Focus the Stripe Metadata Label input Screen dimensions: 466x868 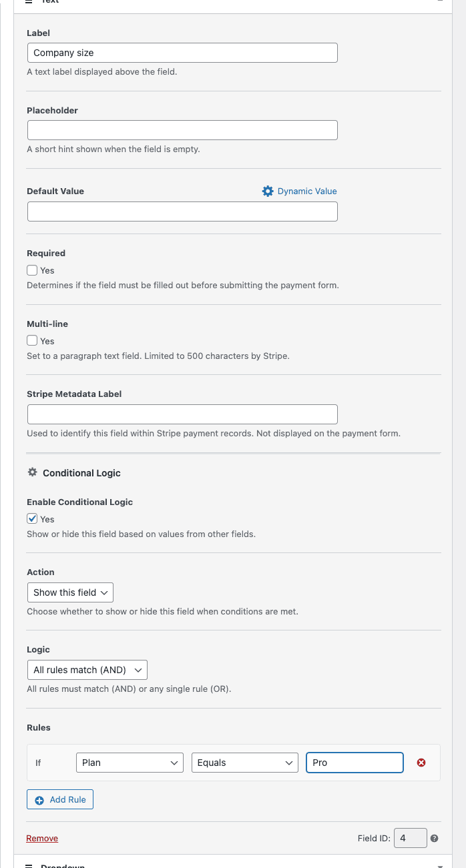pyautogui.click(x=182, y=414)
